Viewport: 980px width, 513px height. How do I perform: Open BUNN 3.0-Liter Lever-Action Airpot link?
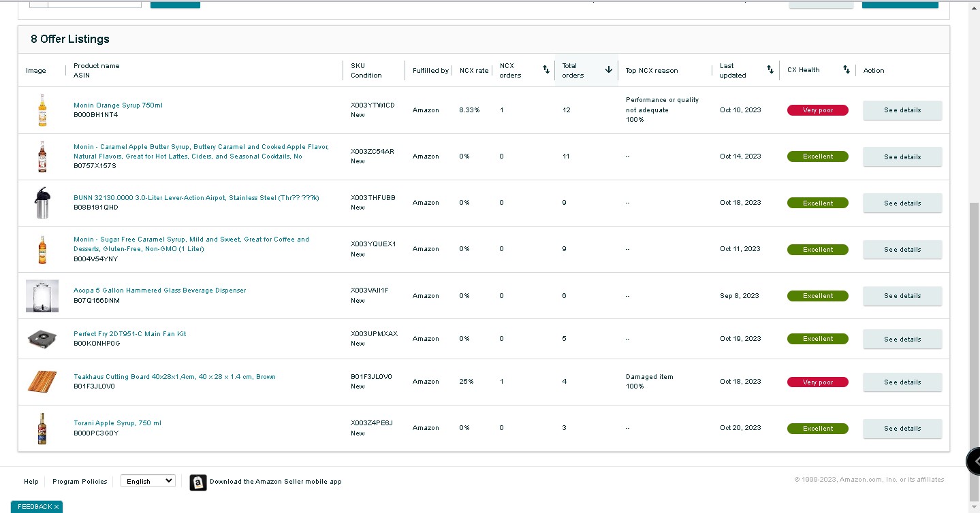point(196,198)
